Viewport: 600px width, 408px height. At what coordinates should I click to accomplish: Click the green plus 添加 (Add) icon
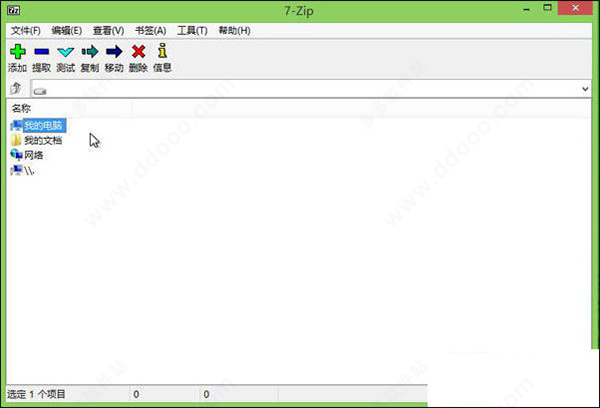pos(18,52)
